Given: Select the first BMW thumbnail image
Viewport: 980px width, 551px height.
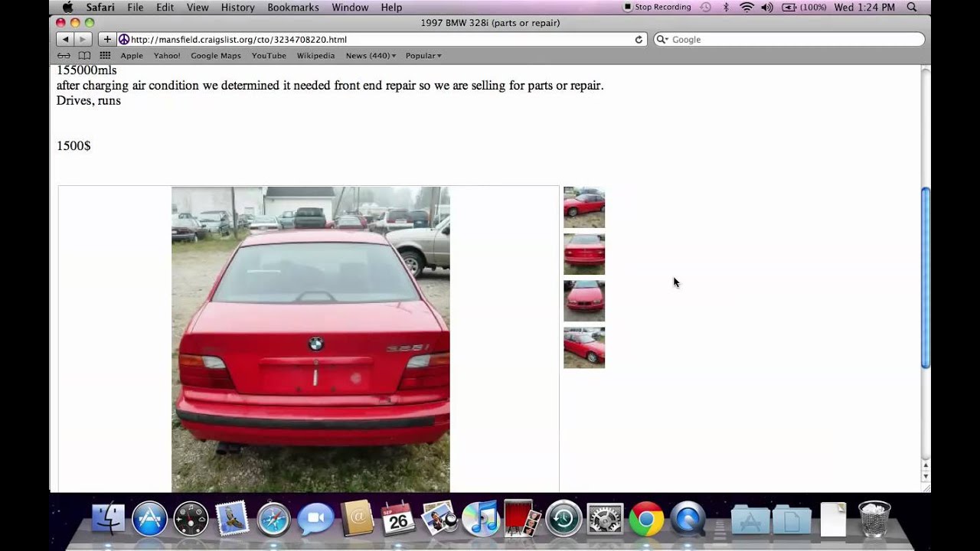Looking at the screenshot, I should pyautogui.click(x=584, y=207).
